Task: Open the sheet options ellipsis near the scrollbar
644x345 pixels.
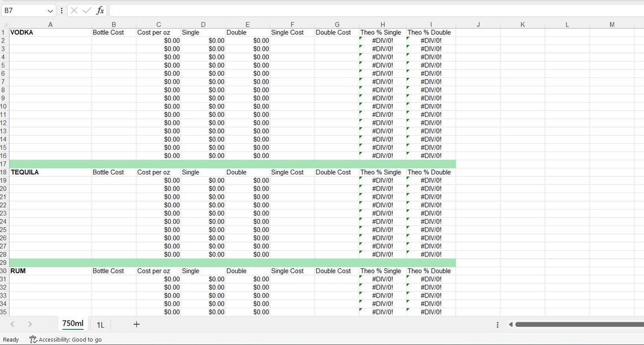Action: (x=498, y=325)
